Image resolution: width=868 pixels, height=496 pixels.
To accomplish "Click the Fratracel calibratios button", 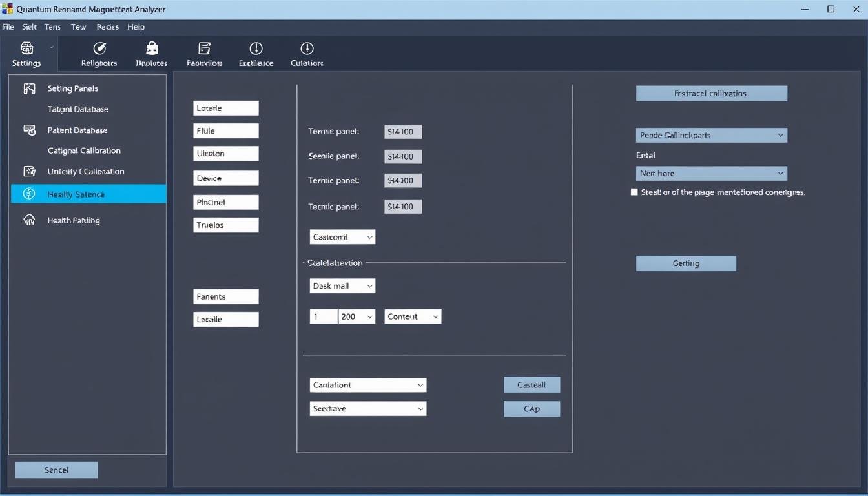I will coord(711,94).
